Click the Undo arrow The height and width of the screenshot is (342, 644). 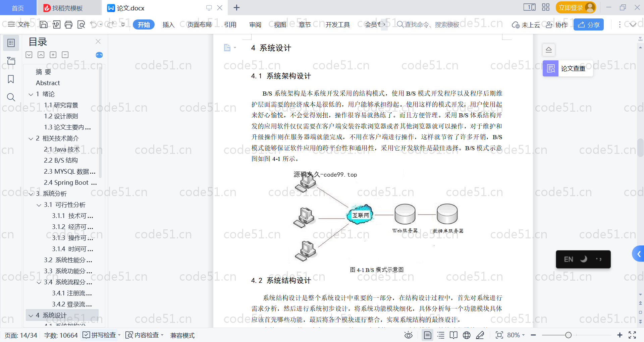(x=94, y=24)
